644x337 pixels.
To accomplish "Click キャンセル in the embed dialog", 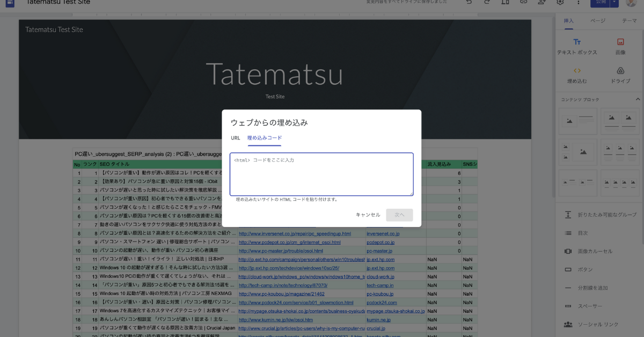I will [x=368, y=214].
